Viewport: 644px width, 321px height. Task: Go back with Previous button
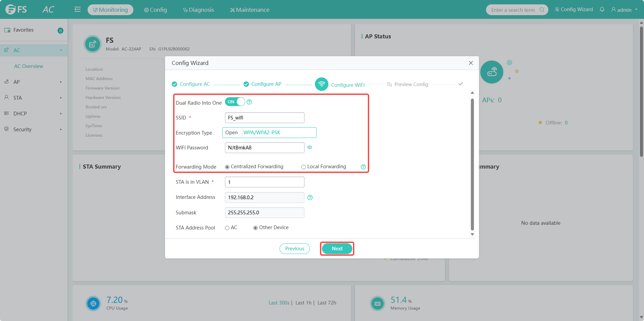pyautogui.click(x=294, y=249)
